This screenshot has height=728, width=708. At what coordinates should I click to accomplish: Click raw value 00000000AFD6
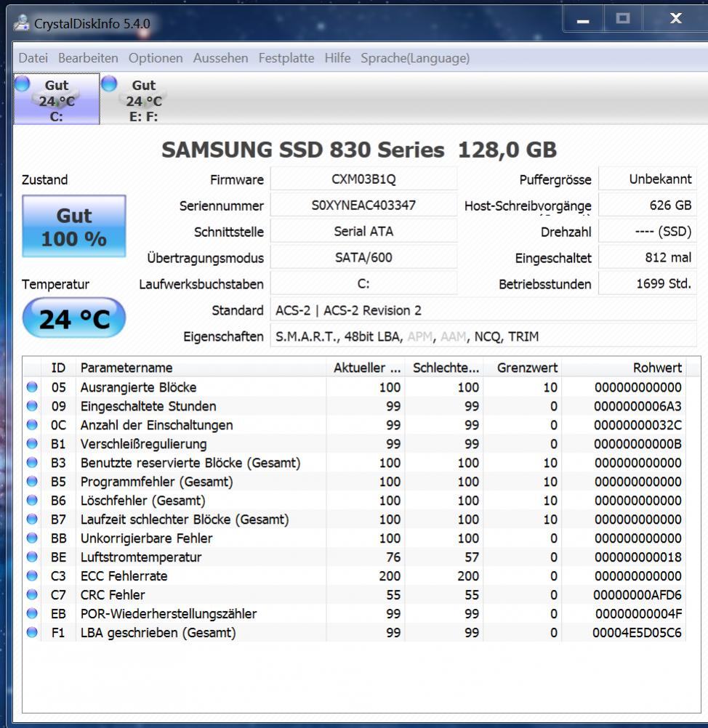(637, 595)
